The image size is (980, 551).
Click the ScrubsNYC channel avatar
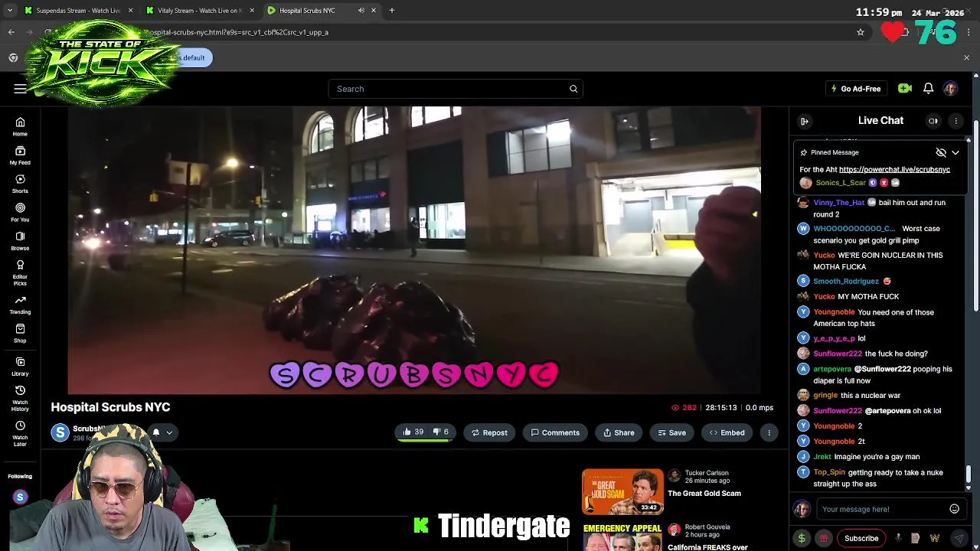coord(60,432)
